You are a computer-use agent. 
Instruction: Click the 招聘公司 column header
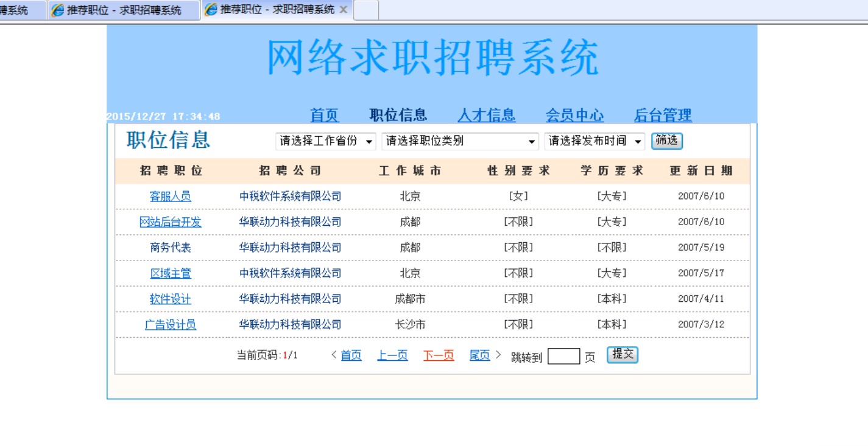click(x=290, y=171)
